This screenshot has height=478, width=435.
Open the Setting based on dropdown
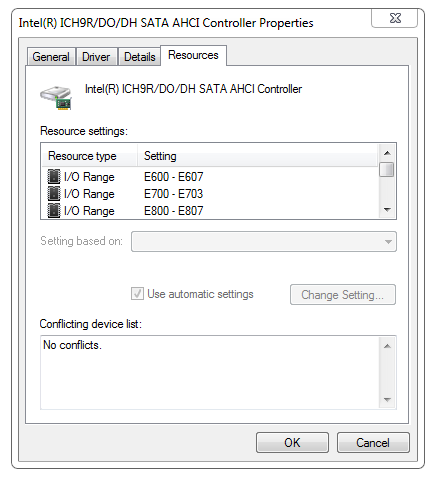[x=264, y=241]
